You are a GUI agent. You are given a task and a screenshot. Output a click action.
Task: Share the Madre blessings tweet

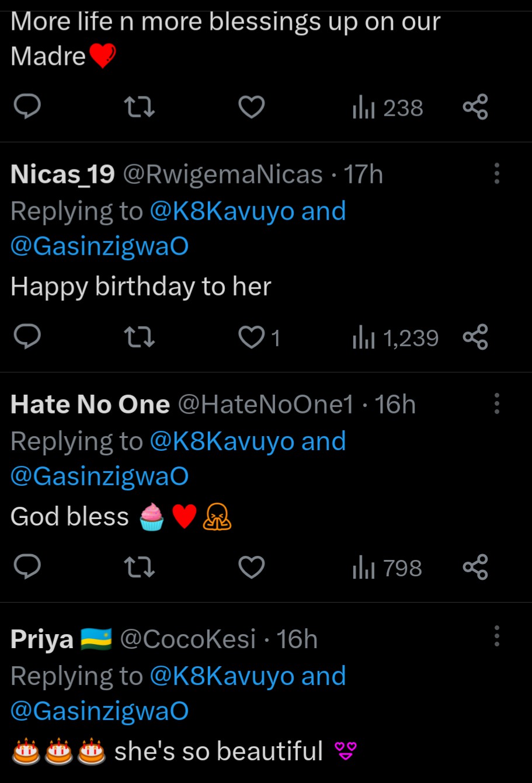tap(475, 107)
